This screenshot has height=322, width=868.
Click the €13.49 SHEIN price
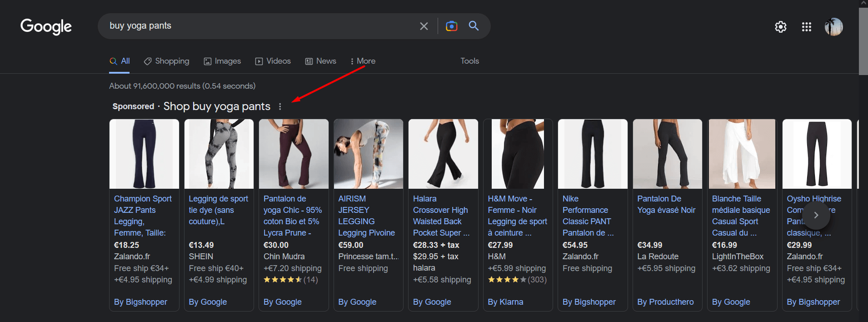tap(201, 245)
